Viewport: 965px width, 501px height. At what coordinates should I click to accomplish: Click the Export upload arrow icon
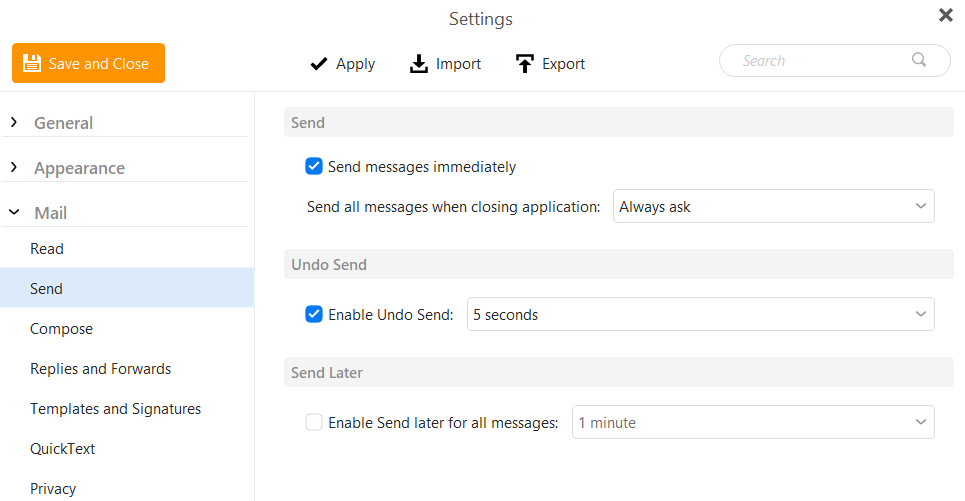(524, 63)
